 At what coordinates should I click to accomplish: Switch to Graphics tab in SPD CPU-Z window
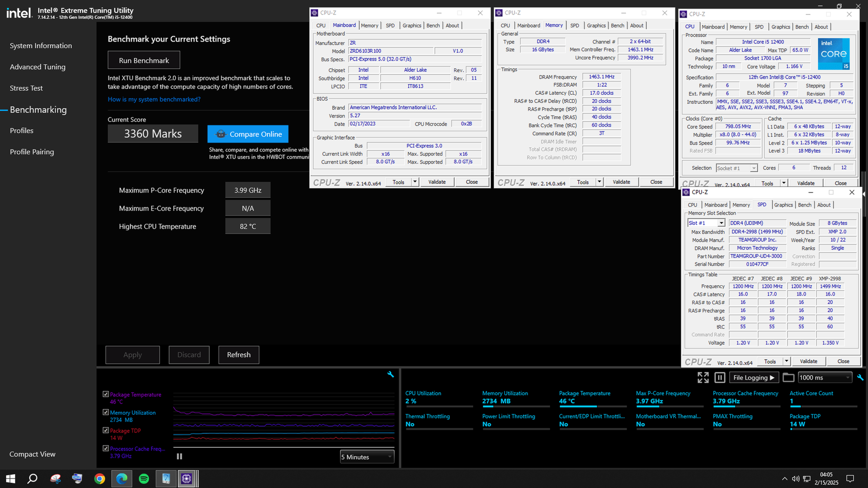(x=783, y=205)
